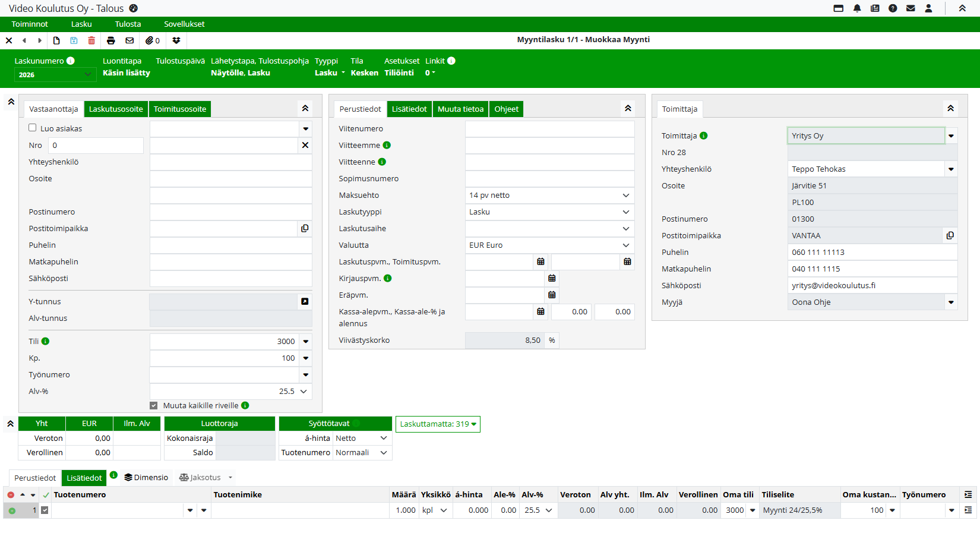Expand the Valuutta EUR Euro dropdown
This screenshot has height=533, width=980.
pyautogui.click(x=549, y=245)
